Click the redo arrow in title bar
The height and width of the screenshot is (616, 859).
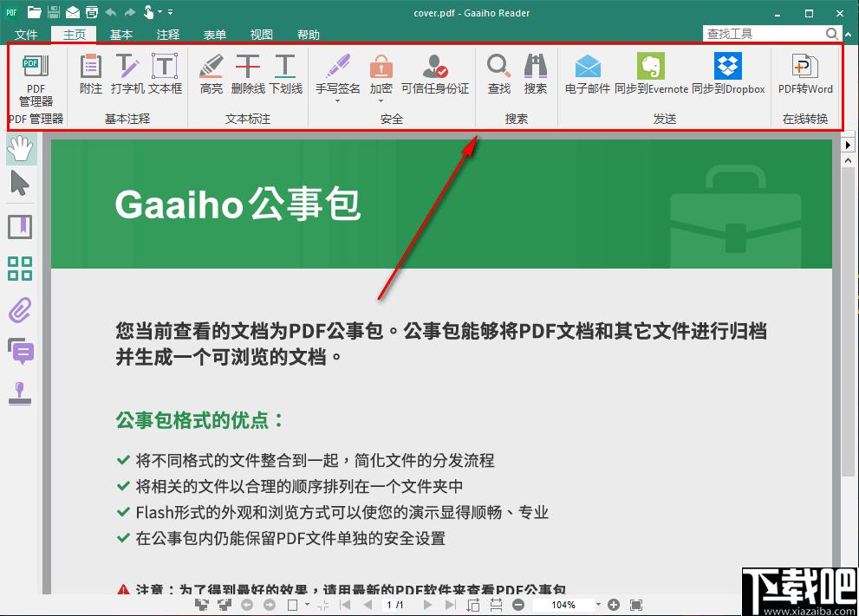[x=130, y=12]
